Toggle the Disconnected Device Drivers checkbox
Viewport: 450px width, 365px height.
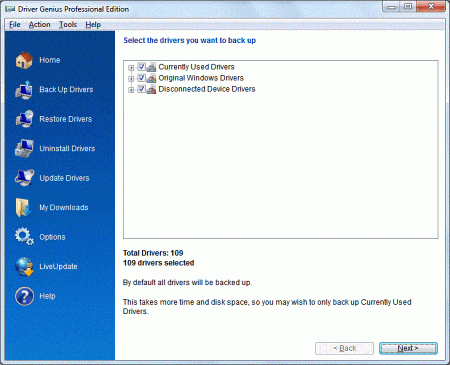coord(142,89)
